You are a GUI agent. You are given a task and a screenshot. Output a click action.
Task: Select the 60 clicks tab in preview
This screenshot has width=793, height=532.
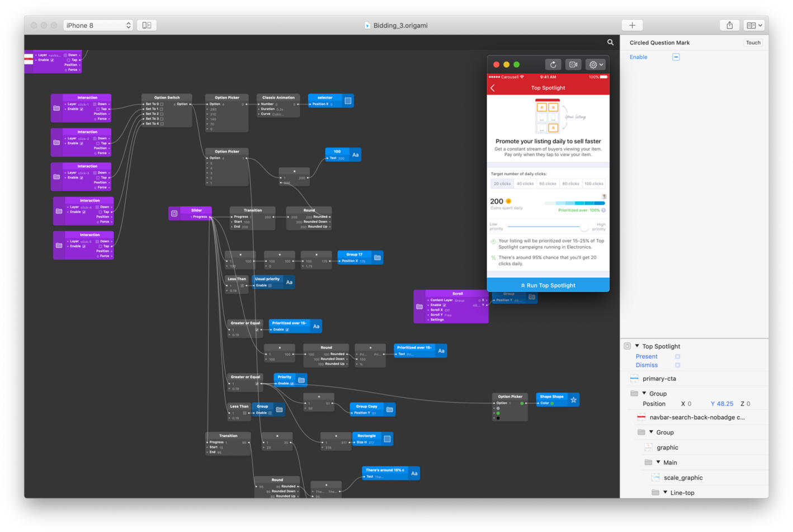[x=548, y=183]
